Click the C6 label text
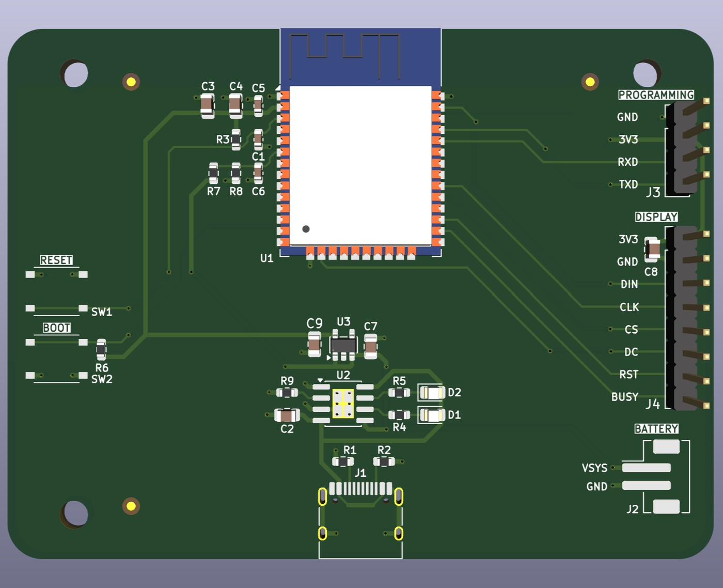This screenshot has width=723, height=588. 258,192
